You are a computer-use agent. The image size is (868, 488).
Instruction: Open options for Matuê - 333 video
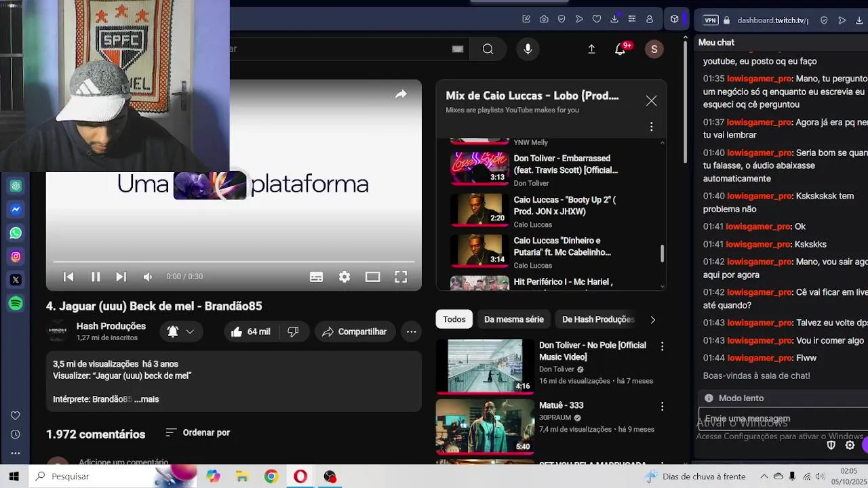point(662,407)
